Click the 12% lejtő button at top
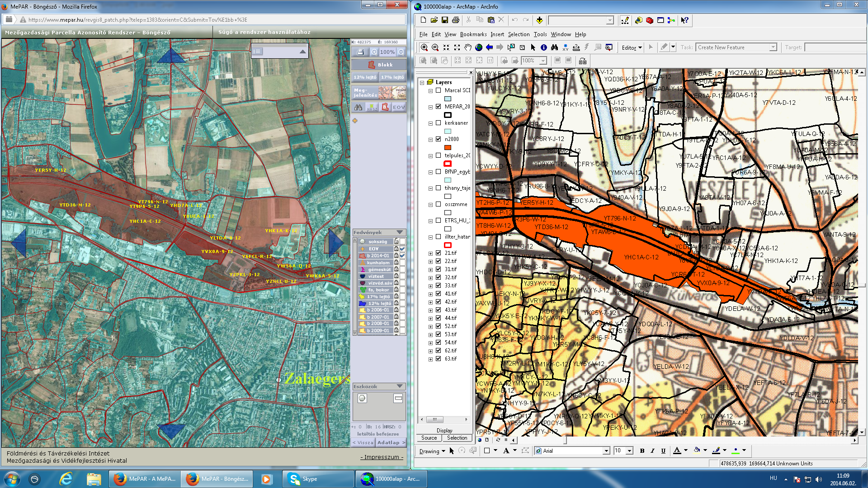 point(365,77)
